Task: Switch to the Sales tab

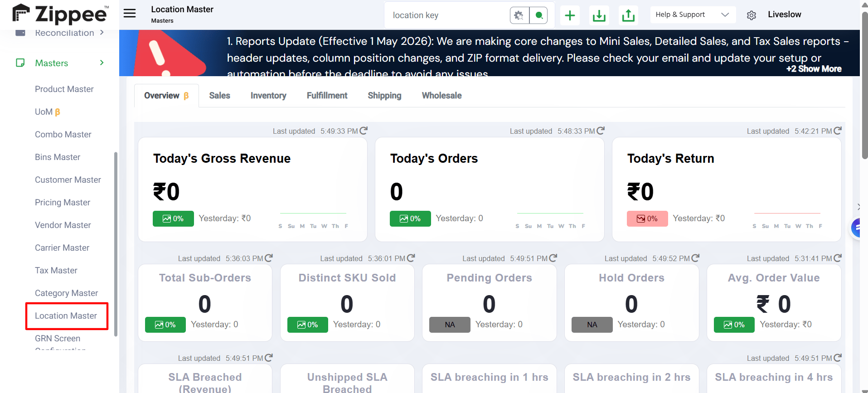Action: [x=220, y=96]
